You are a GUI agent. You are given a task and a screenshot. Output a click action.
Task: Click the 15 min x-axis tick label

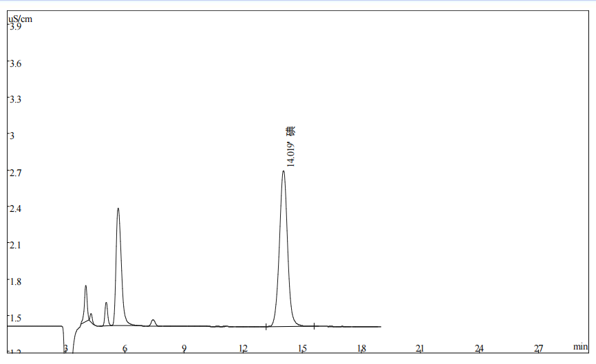pyautogui.click(x=302, y=349)
